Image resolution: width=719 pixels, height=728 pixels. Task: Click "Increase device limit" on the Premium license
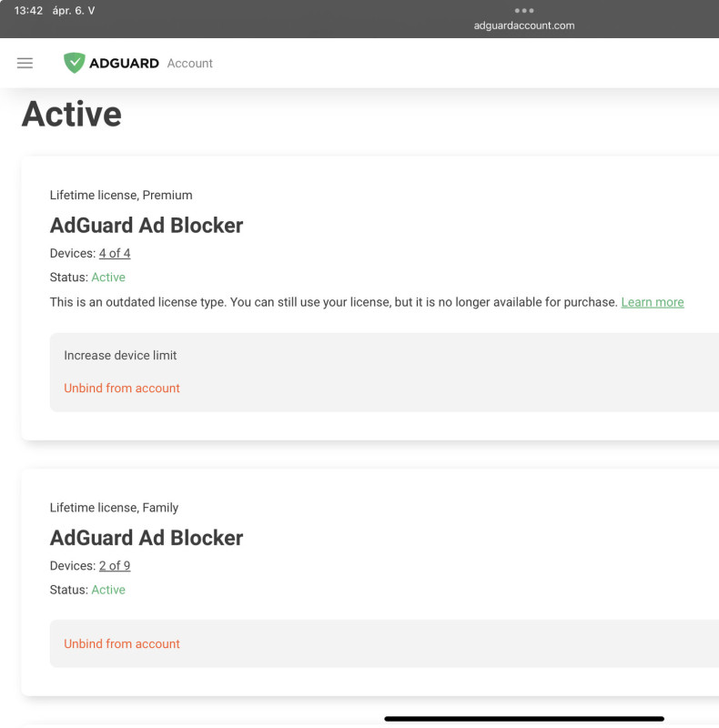click(x=120, y=355)
